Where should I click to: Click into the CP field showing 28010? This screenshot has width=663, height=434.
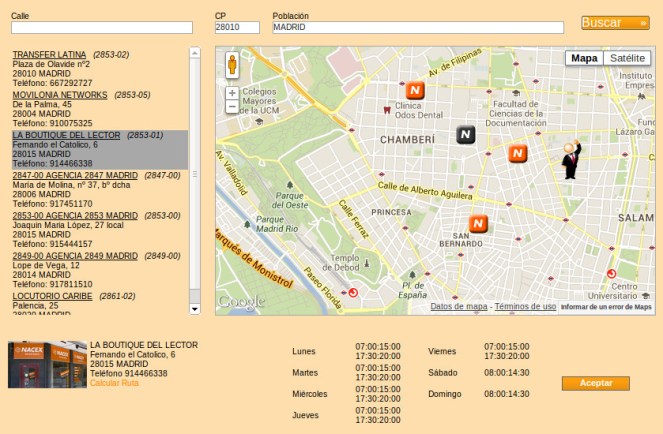click(x=237, y=27)
